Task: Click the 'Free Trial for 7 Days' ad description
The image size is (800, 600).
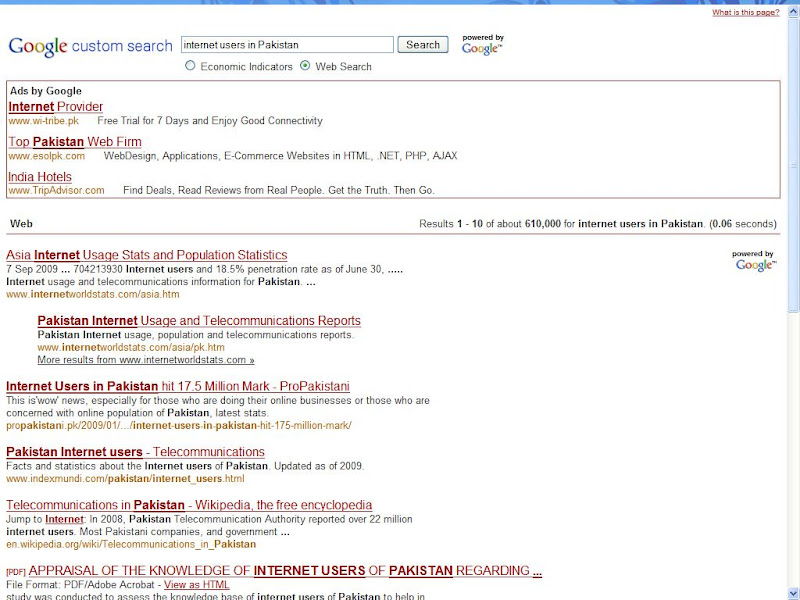Action: click(x=210, y=121)
